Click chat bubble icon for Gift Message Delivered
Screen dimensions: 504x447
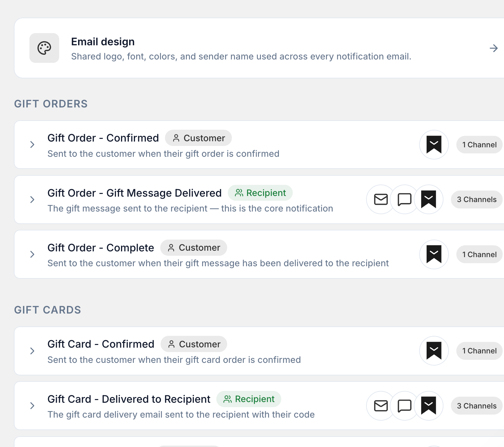pyautogui.click(x=405, y=199)
